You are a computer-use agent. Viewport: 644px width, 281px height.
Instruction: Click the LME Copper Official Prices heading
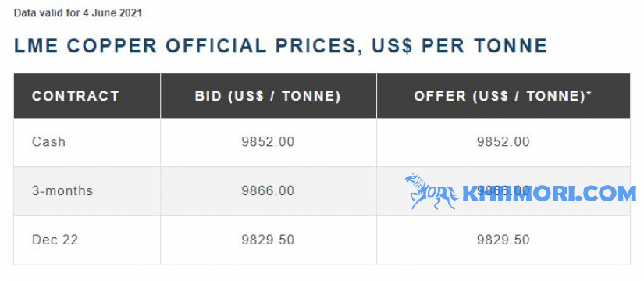click(281, 46)
